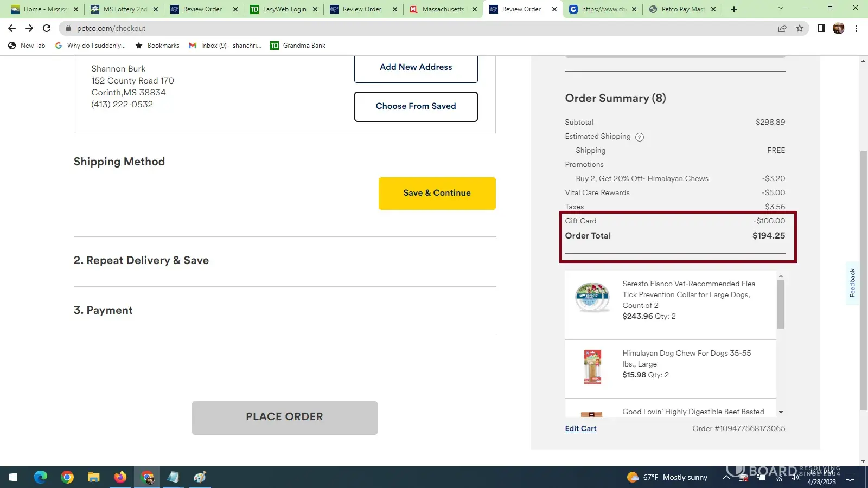Click the Edit Cart link
The image size is (868, 488).
580,429
